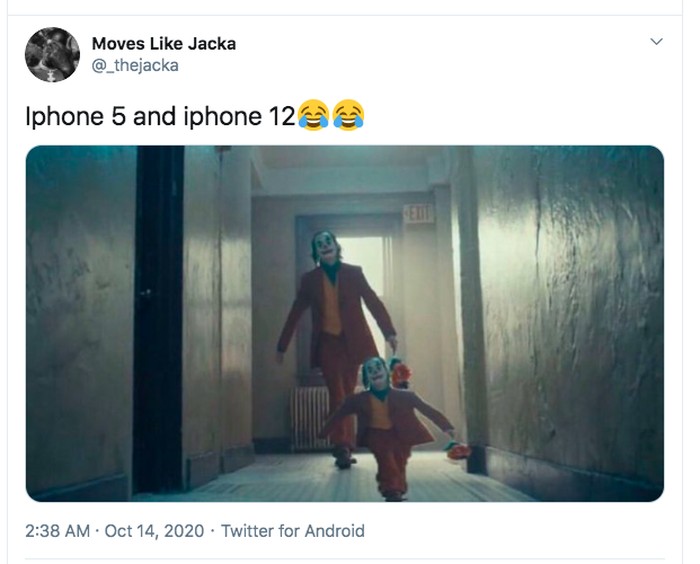This screenshot has height=564, width=700.
Task: Click the words "Iphone 5" in tweet
Action: point(75,116)
